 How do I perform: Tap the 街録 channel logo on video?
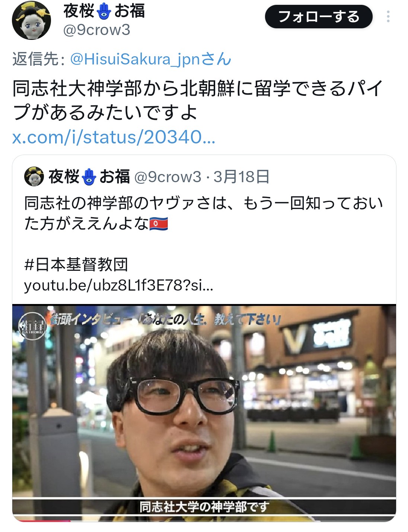pos(32,326)
